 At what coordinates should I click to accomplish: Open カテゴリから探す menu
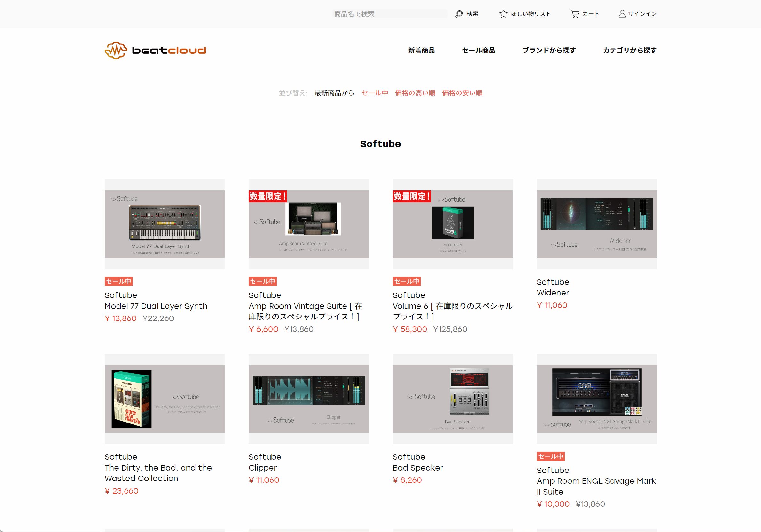coord(630,50)
